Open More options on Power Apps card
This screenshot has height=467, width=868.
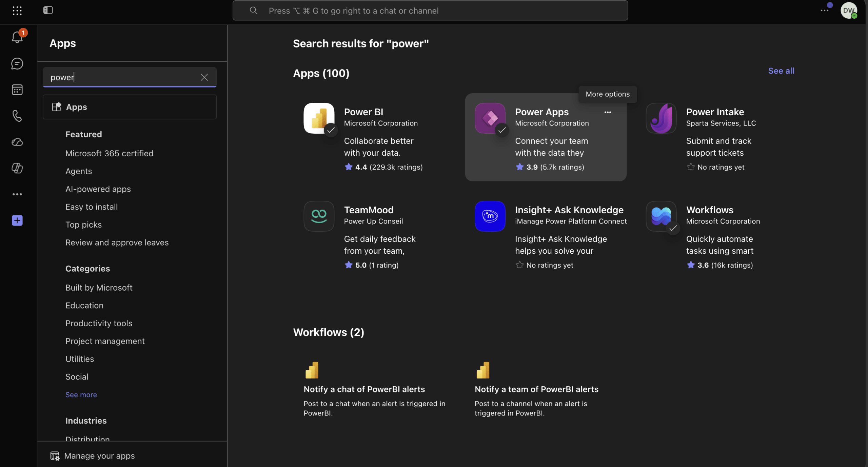pos(608,112)
